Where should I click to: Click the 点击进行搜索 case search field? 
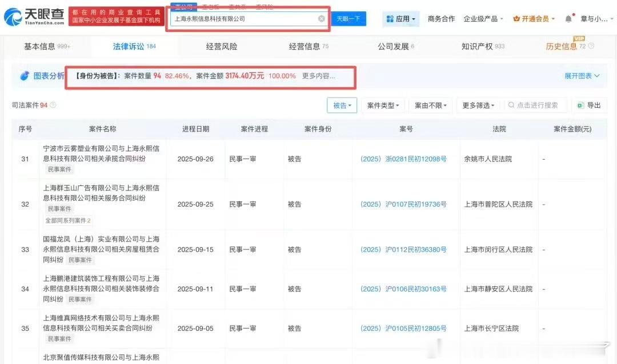pyautogui.click(x=535, y=106)
